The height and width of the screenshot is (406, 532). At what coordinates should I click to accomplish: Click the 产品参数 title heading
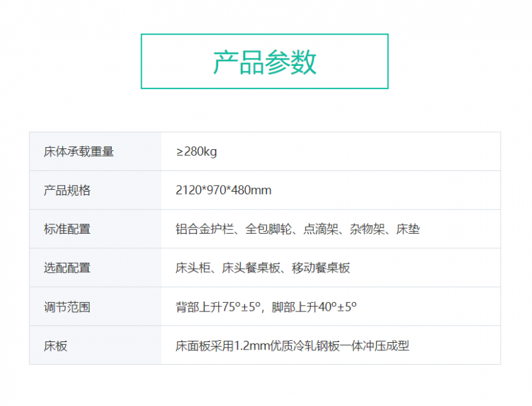265,62
